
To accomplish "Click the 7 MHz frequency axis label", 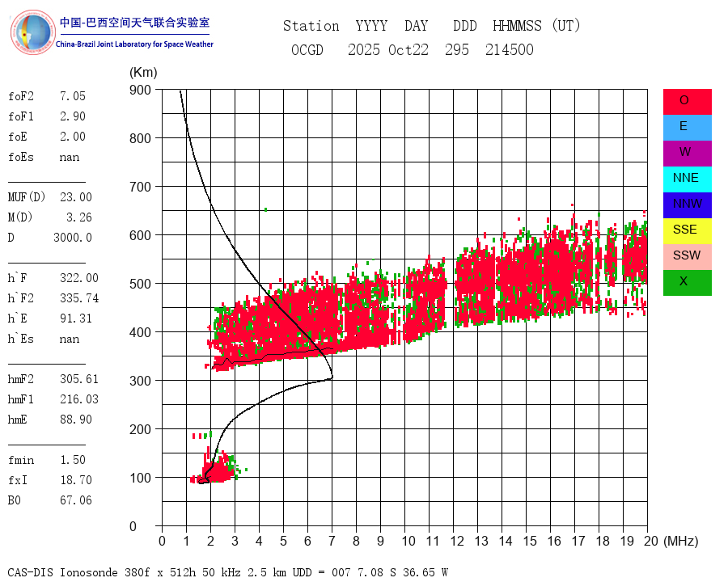I will click(332, 541).
